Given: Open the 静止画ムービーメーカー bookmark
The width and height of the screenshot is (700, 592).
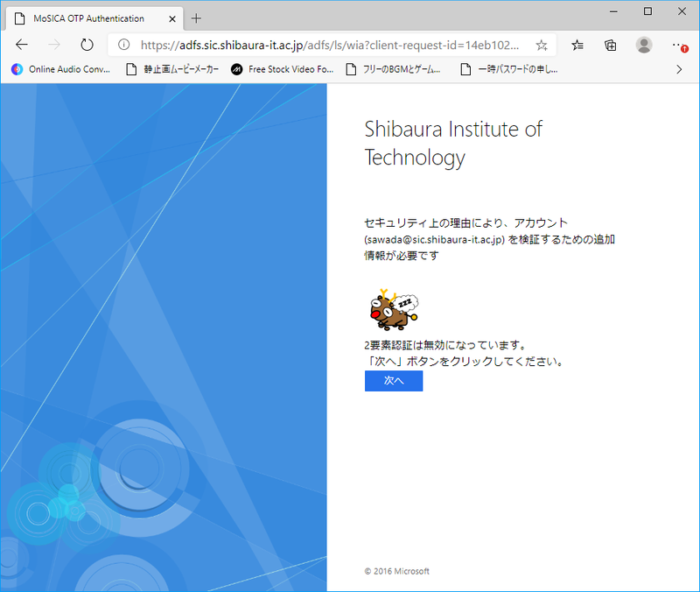Looking at the screenshot, I should click(172, 69).
